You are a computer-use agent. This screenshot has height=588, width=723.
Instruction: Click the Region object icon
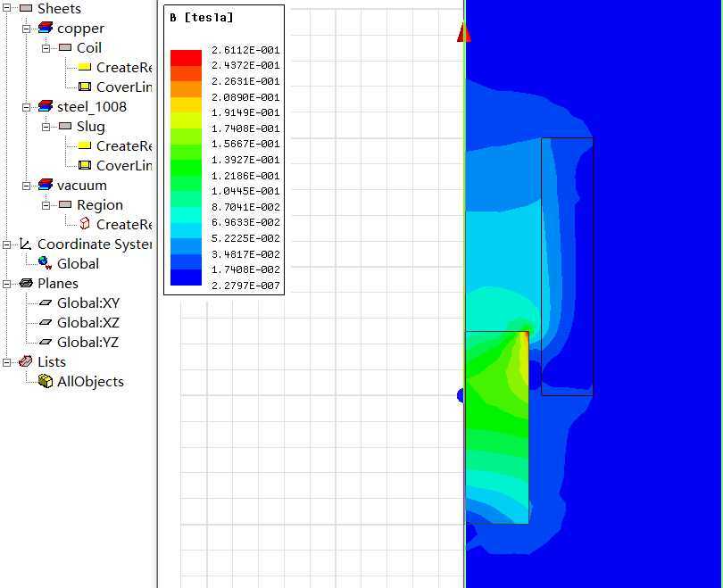[65, 204]
